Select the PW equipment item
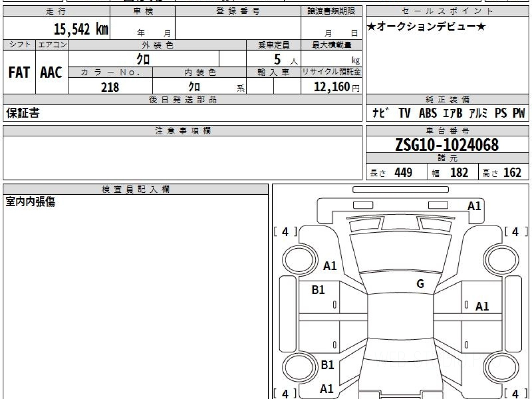 click(x=519, y=113)
